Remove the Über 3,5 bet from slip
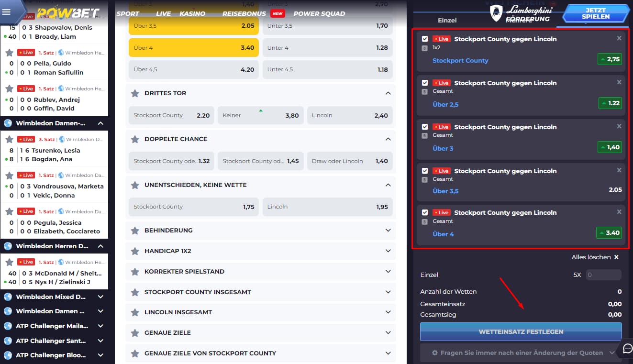633x364 pixels. click(619, 170)
